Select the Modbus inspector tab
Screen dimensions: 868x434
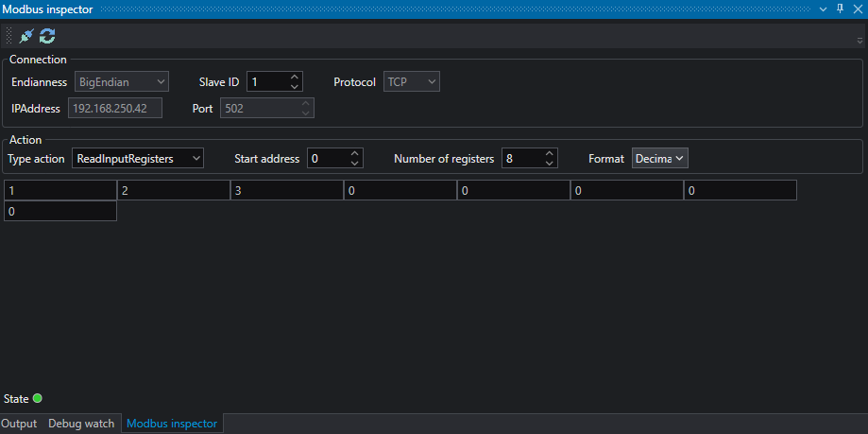[x=172, y=424]
